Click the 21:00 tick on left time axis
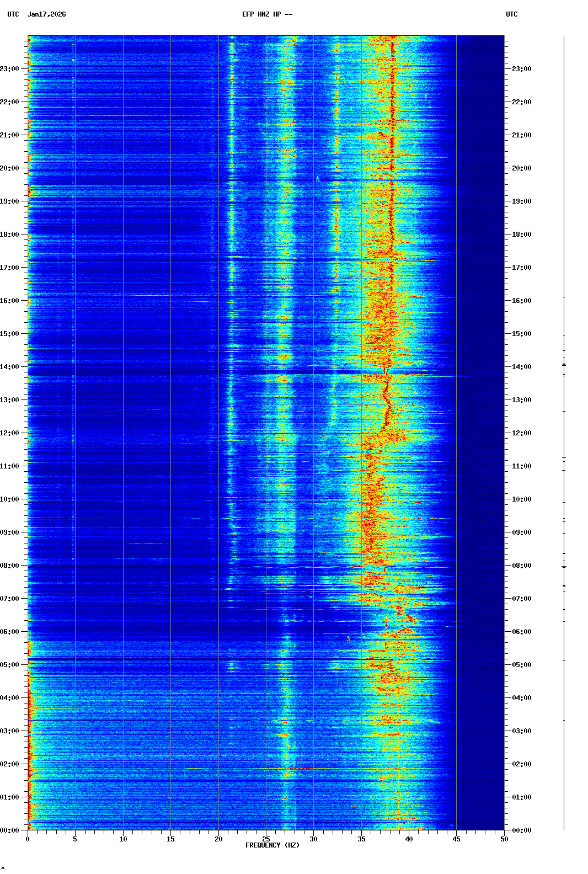The width and height of the screenshot is (588, 874). point(10,135)
